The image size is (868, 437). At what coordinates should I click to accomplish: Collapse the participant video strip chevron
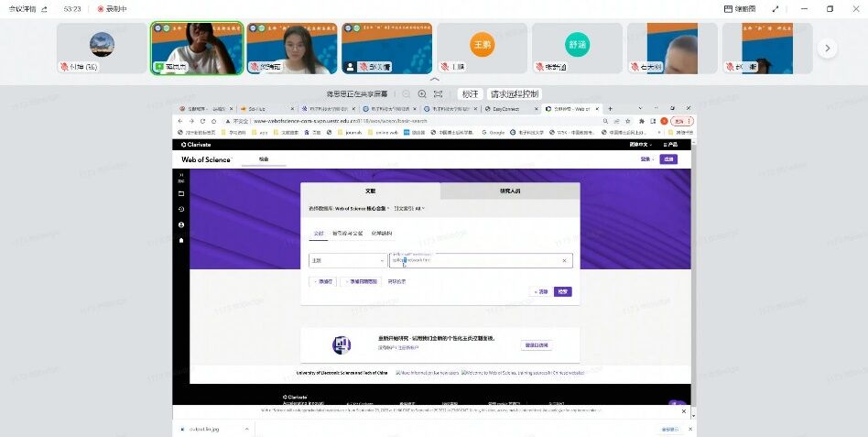pyautogui.click(x=434, y=80)
